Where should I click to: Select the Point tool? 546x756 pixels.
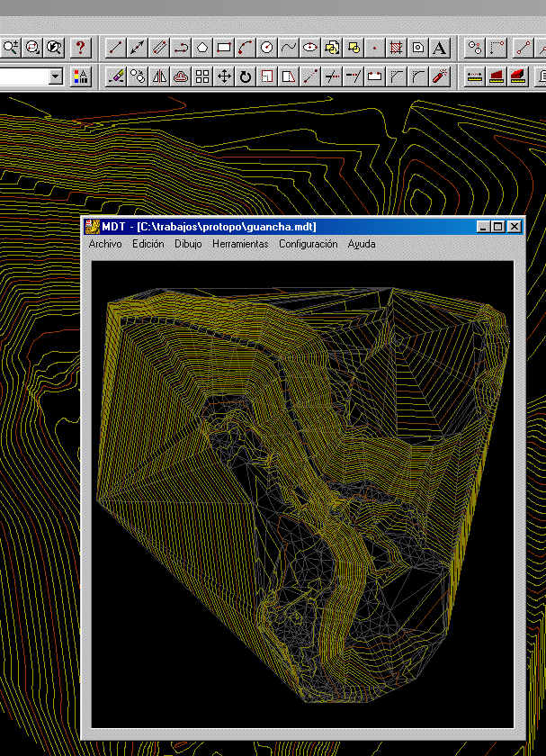point(374,48)
